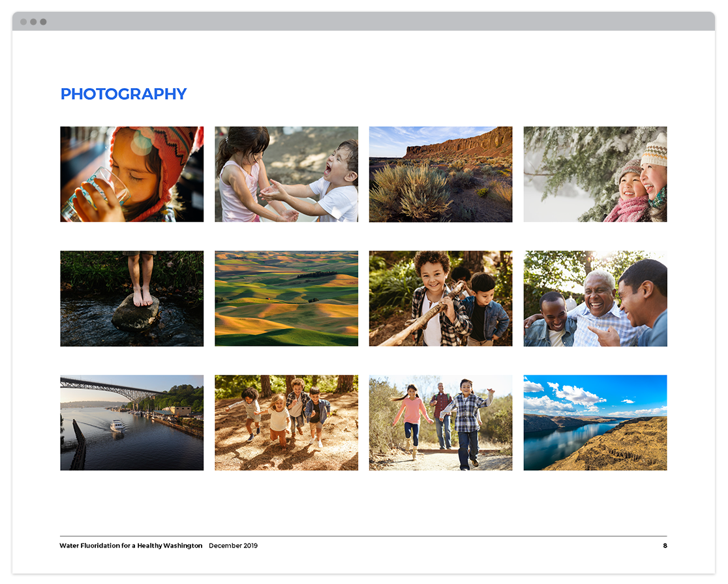Click the rolling green hills photo

click(x=286, y=298)
